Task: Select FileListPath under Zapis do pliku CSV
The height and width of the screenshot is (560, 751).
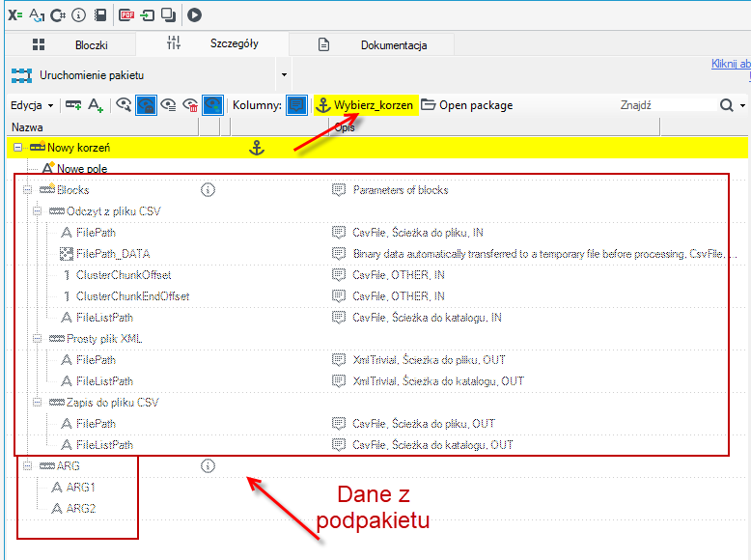Action: coord(104,445)
